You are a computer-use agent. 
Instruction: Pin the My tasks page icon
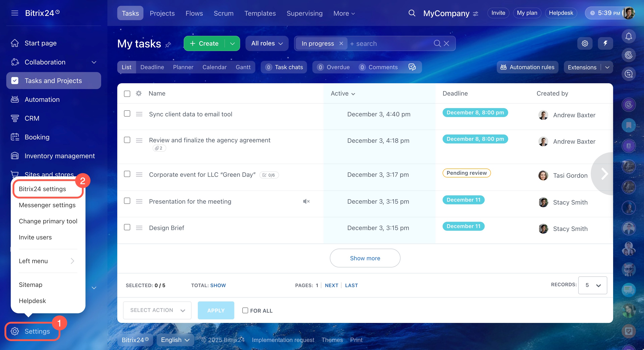click(168, 45)
